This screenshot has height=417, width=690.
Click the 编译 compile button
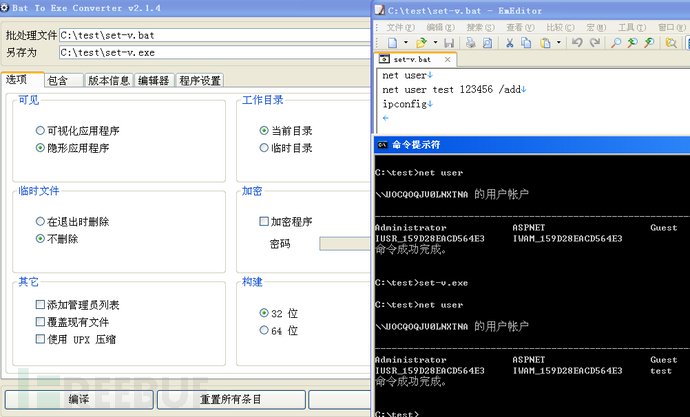pyautogui.click(x=78, y=400)
